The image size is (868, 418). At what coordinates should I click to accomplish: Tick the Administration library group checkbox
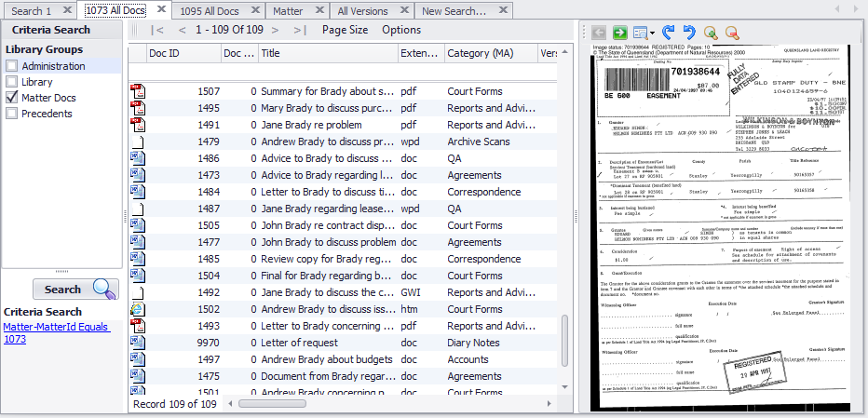12,66
